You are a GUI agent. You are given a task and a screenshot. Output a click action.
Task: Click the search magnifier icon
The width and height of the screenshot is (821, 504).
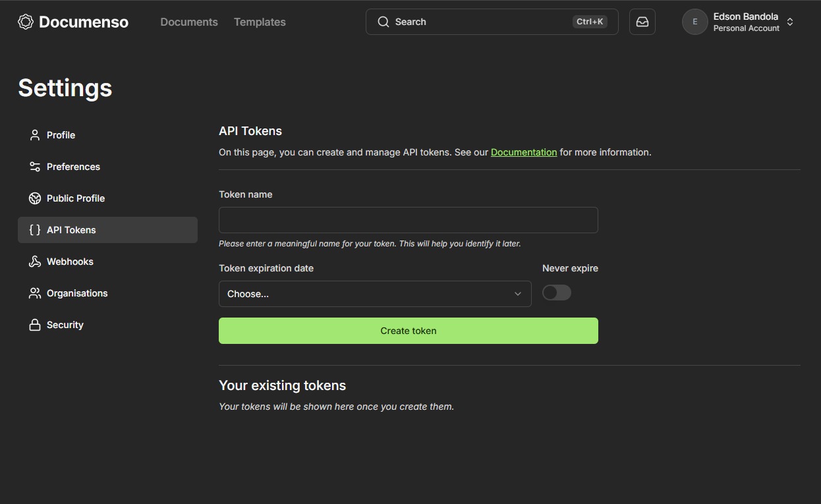point(383,22)
